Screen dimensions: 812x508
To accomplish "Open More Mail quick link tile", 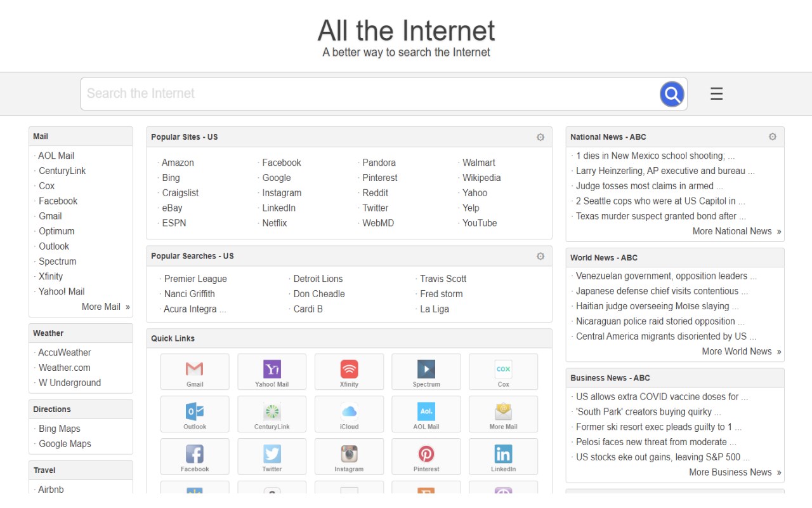I will tap(503, 414).
